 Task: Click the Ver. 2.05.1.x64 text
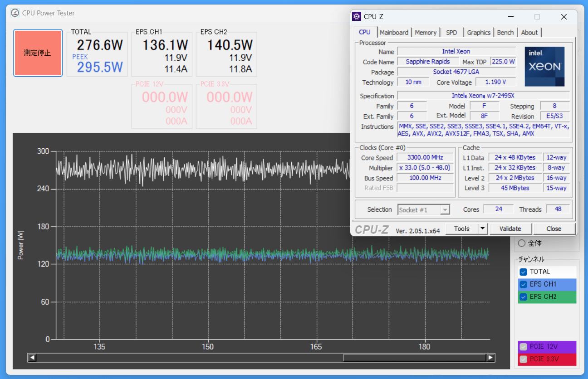(418, 230)
